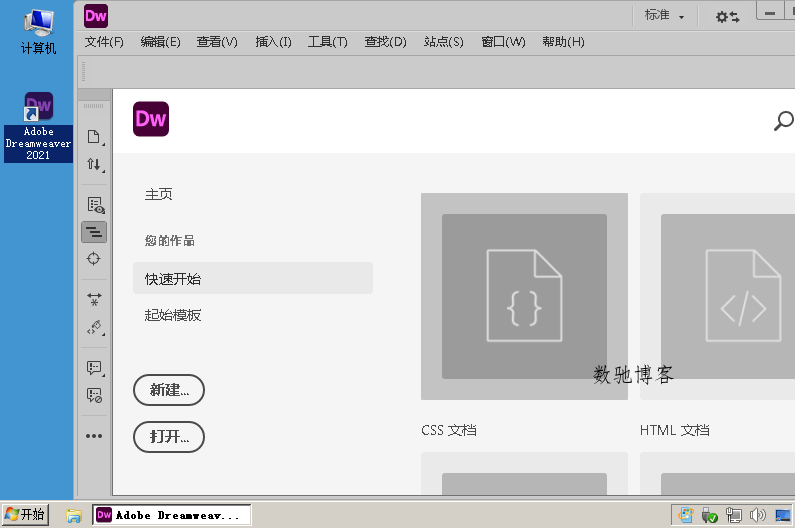Click the HTML 文档 thumbnail
The height and width of the screenshot is (528, 795).
717,296
